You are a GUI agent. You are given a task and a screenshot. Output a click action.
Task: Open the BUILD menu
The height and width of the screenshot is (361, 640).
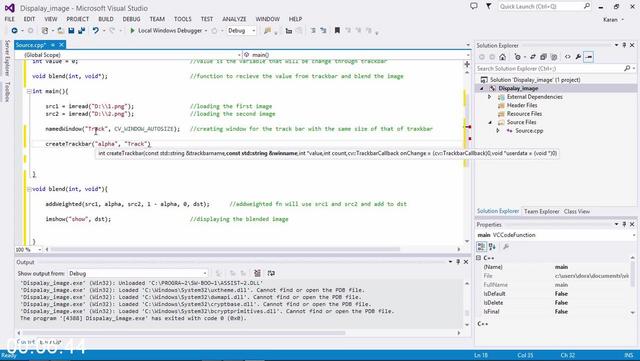[x=106, y=19]
